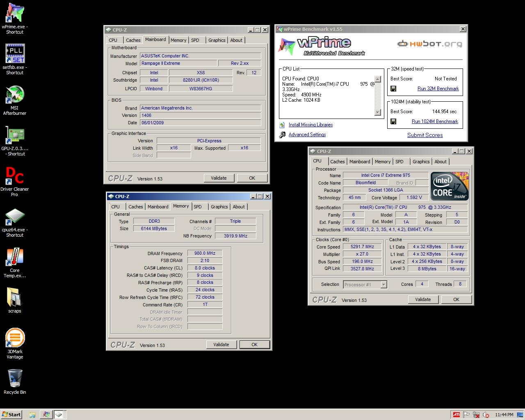This screenshot has width=525, height=420.
Task: Launch the Core Temp desktop icon
Action: point(15,262)
